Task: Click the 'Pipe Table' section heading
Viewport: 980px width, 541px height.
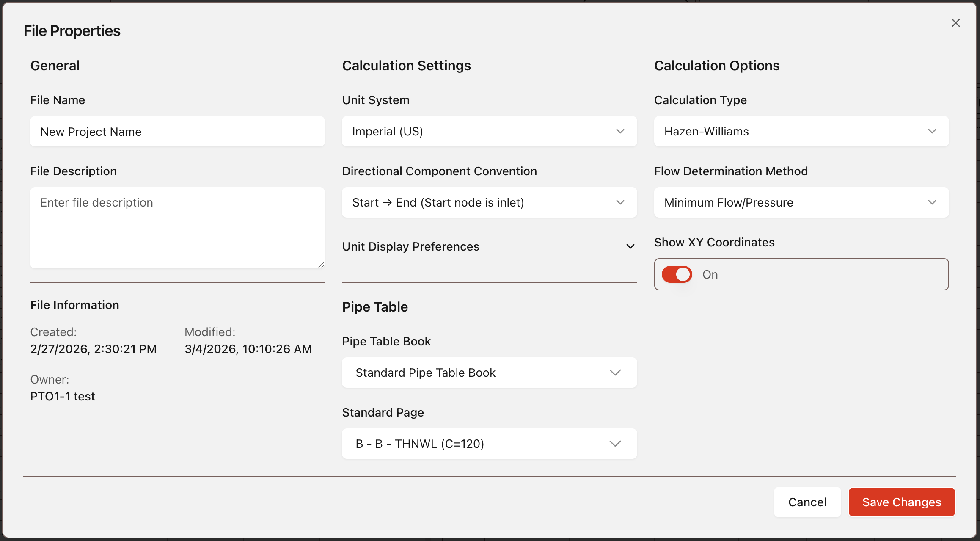Action: point(375,307)
